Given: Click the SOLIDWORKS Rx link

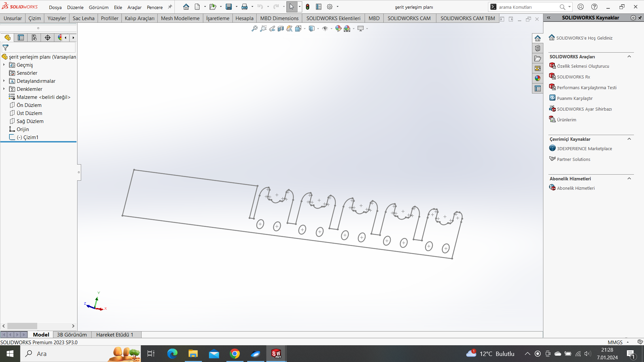Looking at the screenshot, I should coord(573,77).
